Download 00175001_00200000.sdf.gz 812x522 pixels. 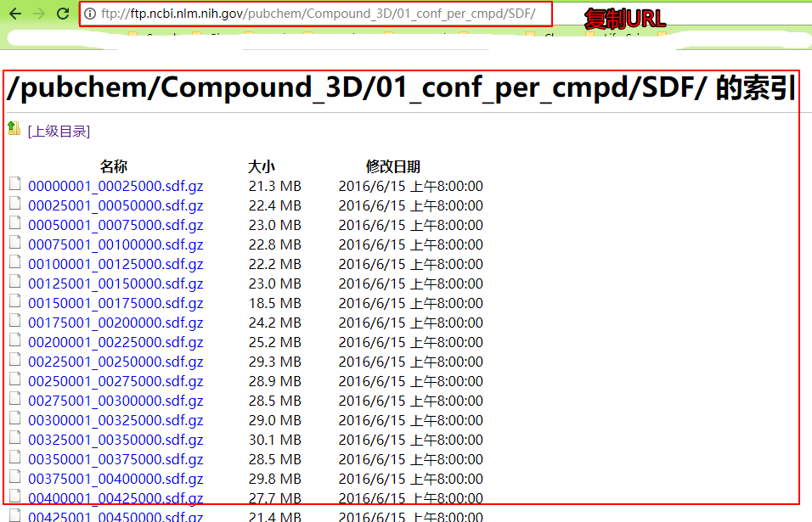pos(116,323)
